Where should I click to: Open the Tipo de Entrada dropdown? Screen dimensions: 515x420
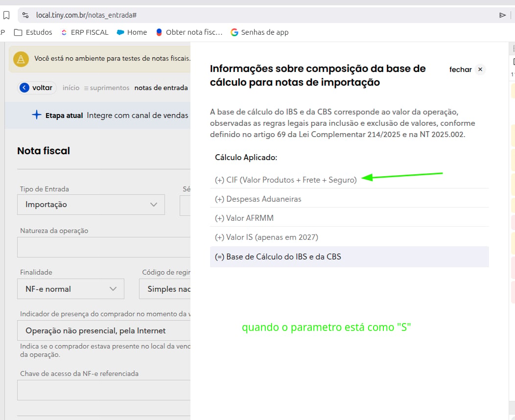[91, 205]
